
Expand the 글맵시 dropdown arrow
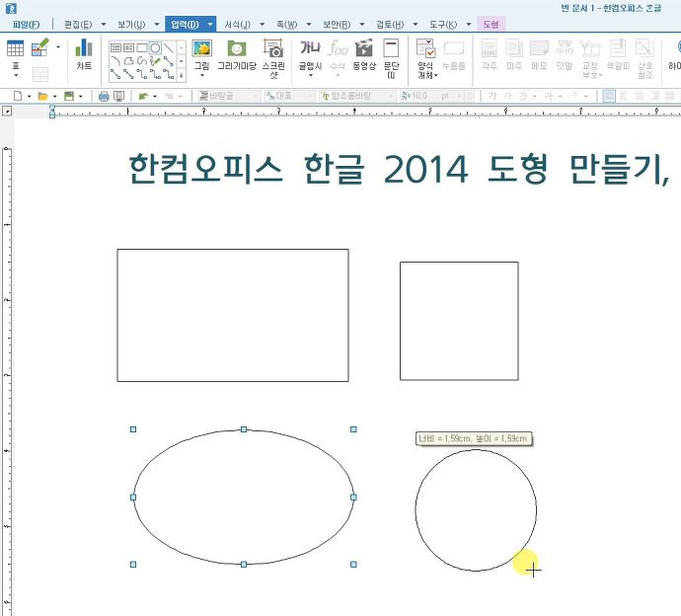point(310,76)
